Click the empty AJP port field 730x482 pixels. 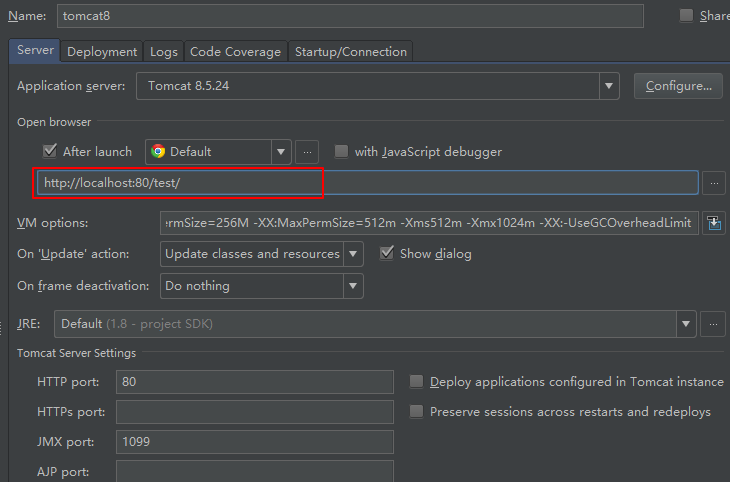coord(255,471)
